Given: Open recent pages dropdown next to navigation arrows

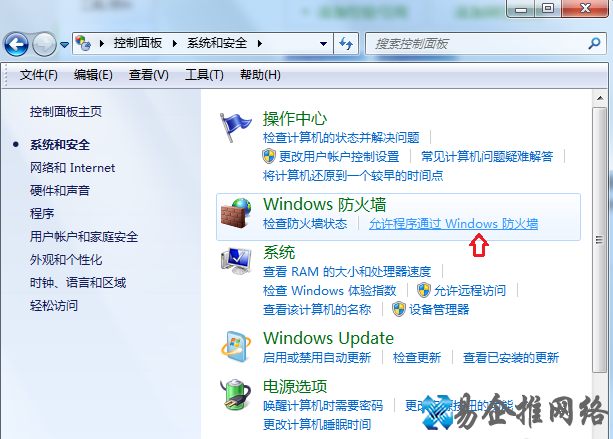Looking at the screenshot, I should pyautogui.click(x=65, y=45).
